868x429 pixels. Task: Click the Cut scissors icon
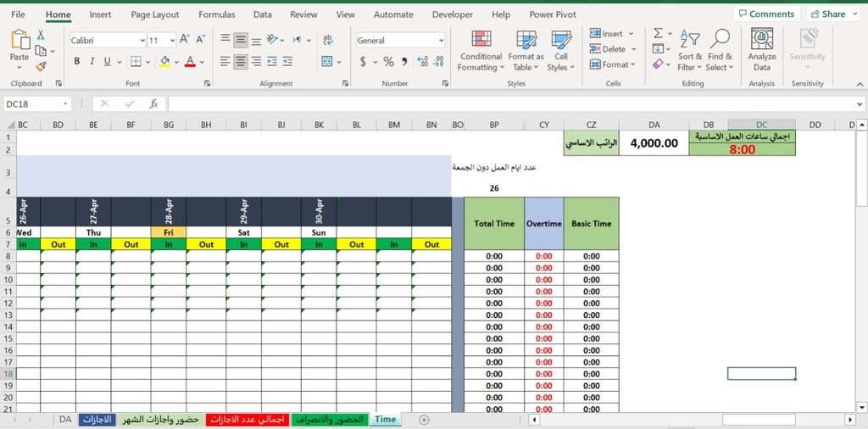click(x=41, y=36)
